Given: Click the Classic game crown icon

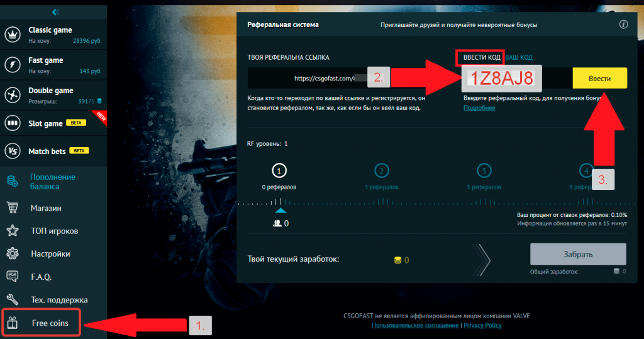Looking at the screenshot, I should tap(13, 35).
